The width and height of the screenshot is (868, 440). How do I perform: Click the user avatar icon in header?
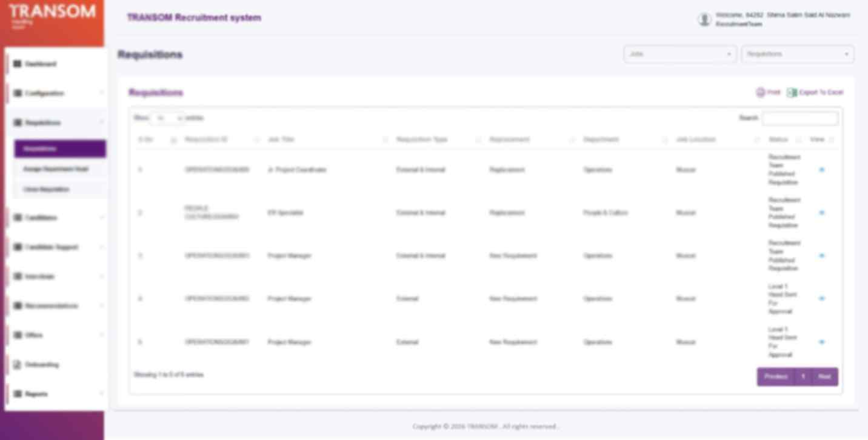coord(704,19)
